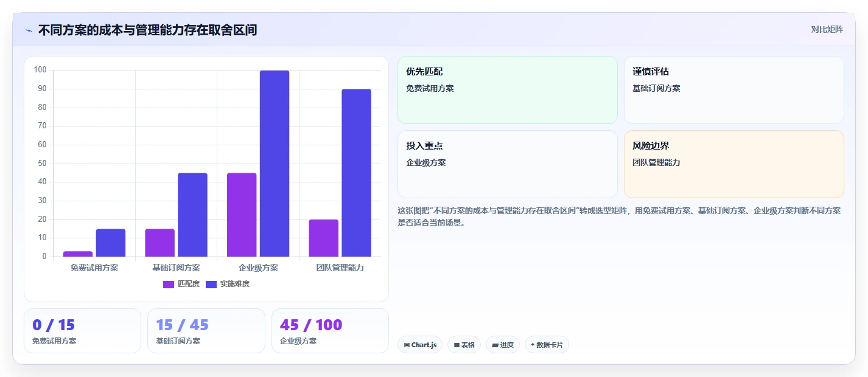Click the 匹配度 bar for 团队管理能力
The height and width of the screenshot is (377, 868).
click(x=324, y=238)
